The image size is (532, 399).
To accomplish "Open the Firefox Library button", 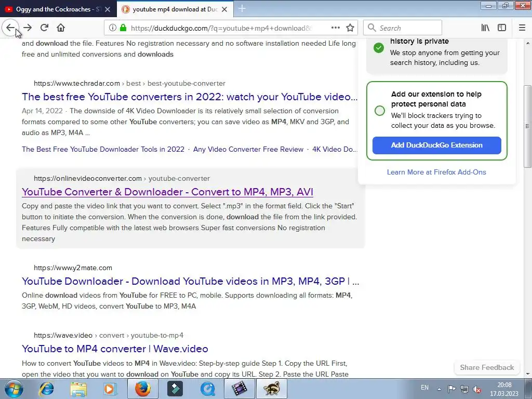I will tap(486, 28).
